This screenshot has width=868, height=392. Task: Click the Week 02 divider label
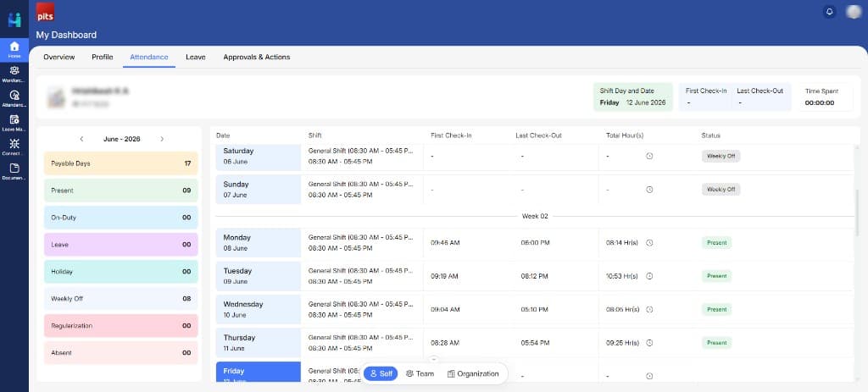pos(535,216)
